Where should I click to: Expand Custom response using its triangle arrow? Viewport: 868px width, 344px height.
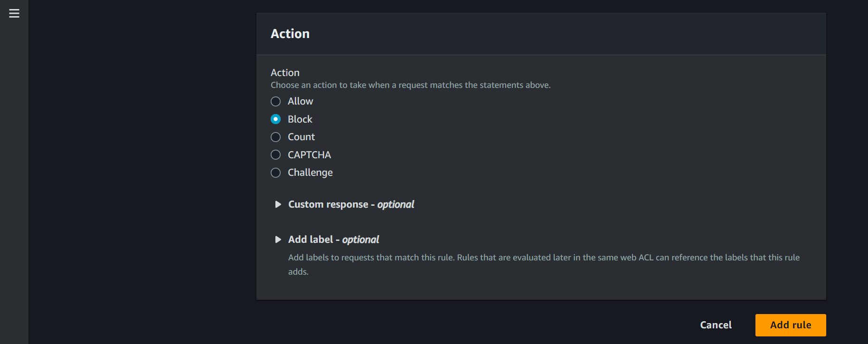point(278,204)
